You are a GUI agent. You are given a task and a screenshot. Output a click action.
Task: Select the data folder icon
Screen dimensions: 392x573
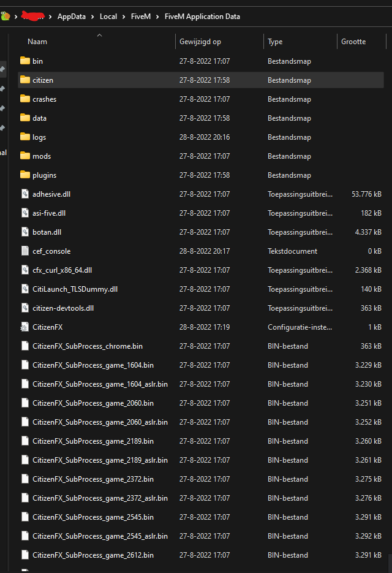coord(25,118)
